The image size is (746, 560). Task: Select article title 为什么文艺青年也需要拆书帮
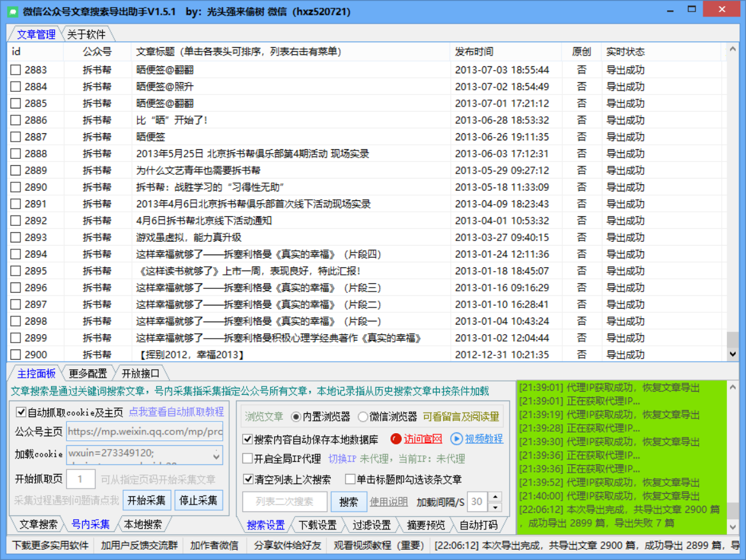pyautogui.click(x=198, y=170)
